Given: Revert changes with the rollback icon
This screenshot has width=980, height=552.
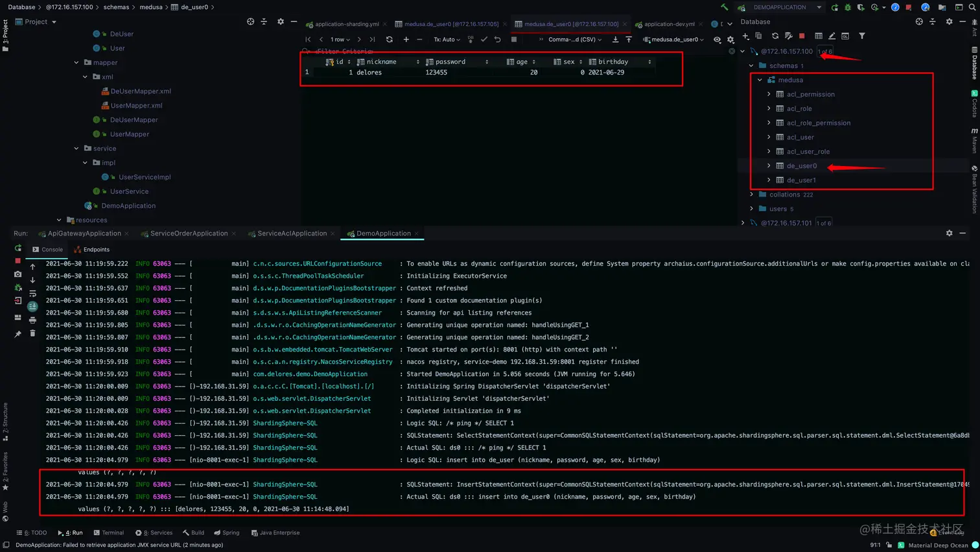Looking at the screenshot, I should click(x=497, y=40).
